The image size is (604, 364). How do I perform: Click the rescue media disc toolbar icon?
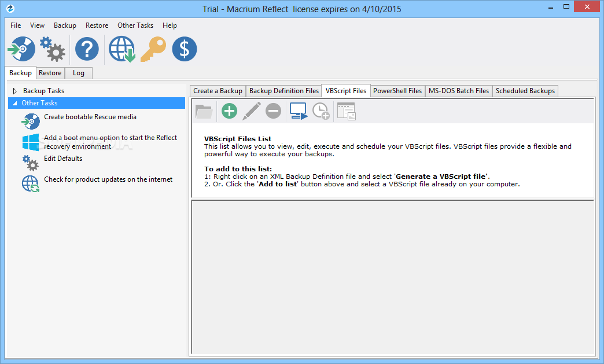pos(21,49)
